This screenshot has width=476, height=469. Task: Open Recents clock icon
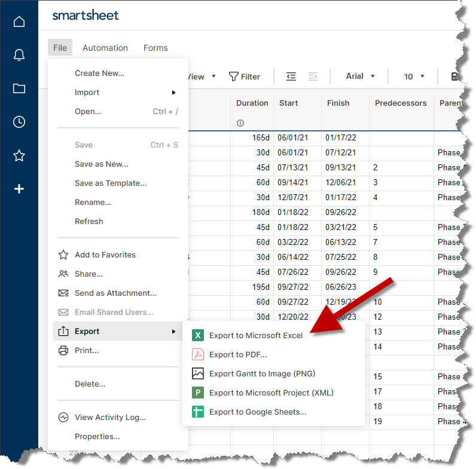click(19, 122)
